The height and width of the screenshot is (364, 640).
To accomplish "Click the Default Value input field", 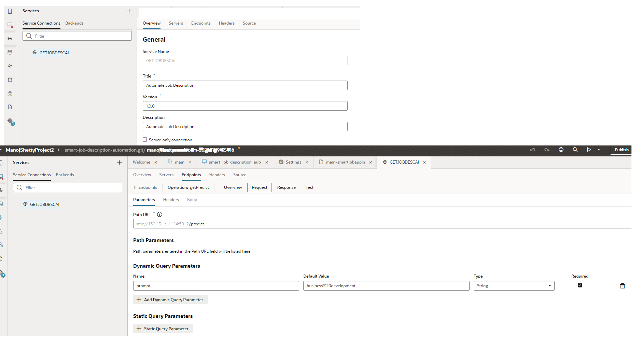I will (x=386, y=286).
